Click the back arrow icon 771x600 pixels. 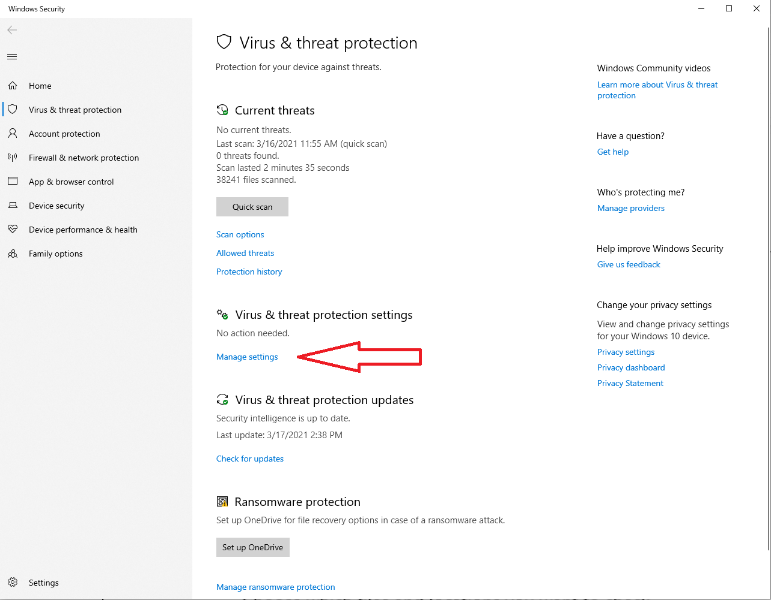tap(12, 30)
